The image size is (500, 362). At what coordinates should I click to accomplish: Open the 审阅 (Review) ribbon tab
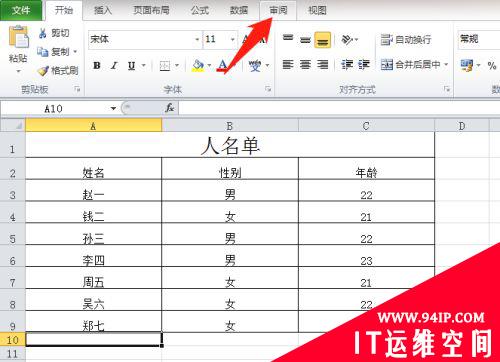pyautogui.click(x=278, y=10)
